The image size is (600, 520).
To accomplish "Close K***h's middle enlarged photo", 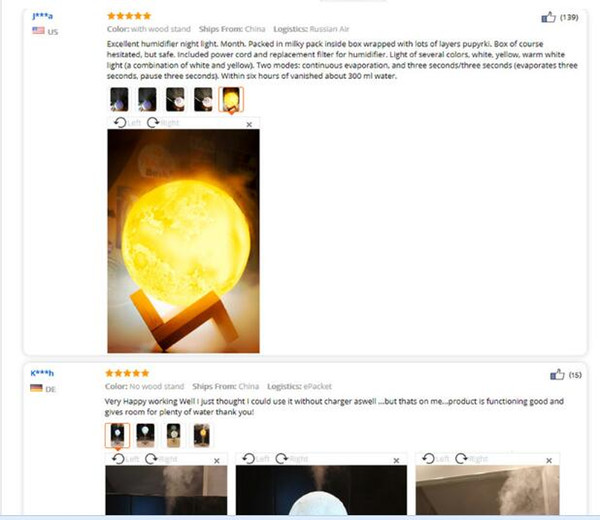I will (396, 461).
